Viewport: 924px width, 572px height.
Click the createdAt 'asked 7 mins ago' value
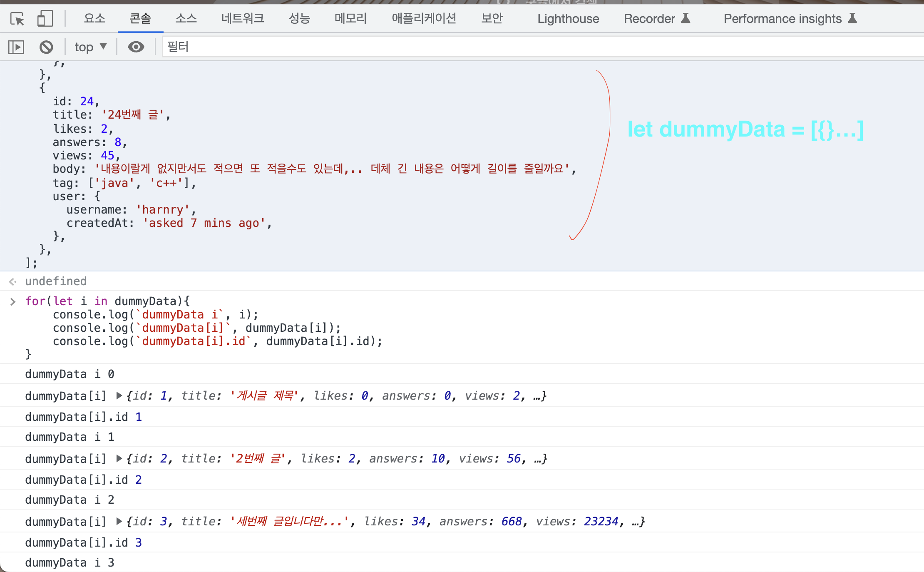[204, 223]
